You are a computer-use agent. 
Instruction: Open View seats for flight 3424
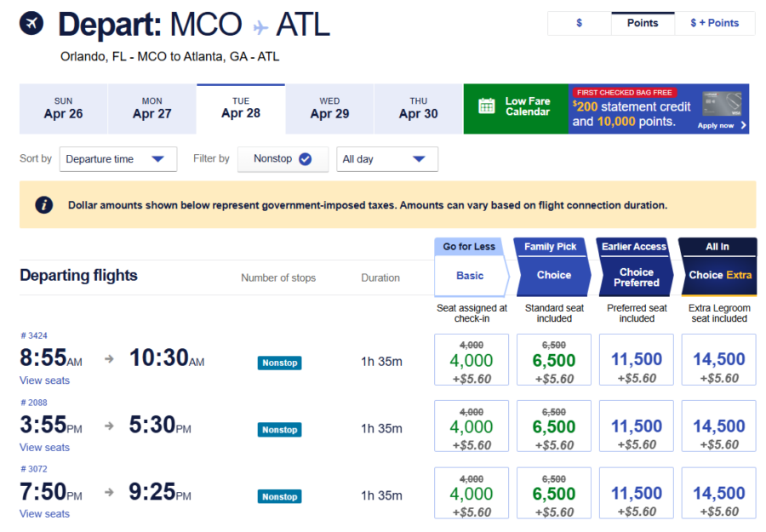(x=44, y=380)
